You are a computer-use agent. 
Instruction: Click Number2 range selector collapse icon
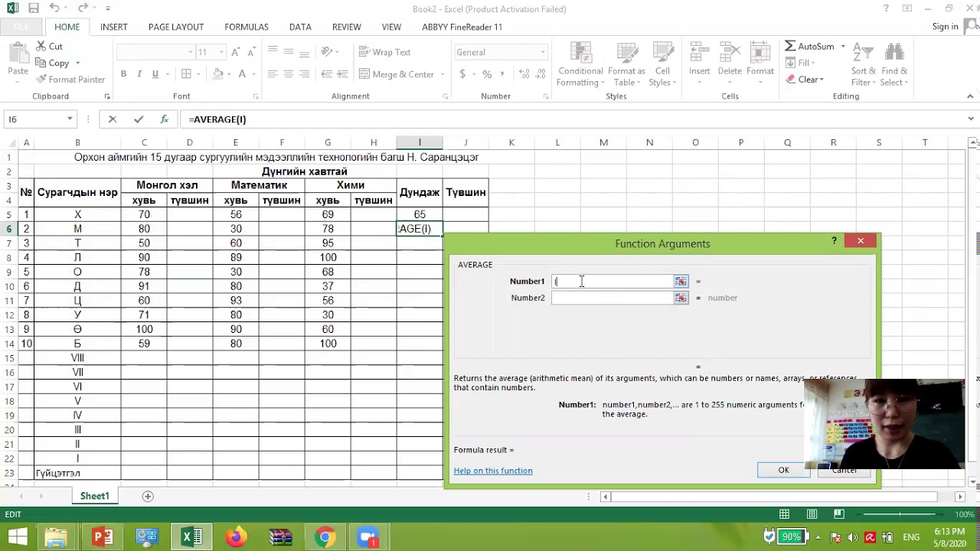681,298
